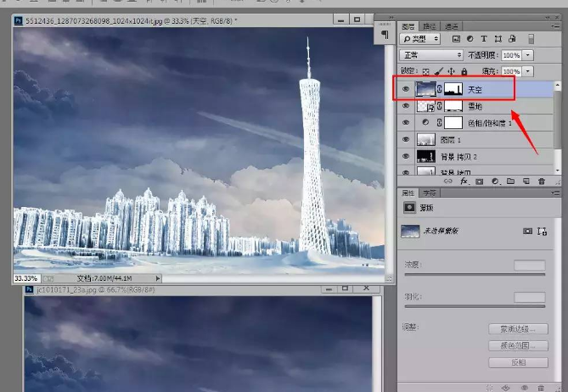Viewport: 568px width, 392px height.
Task: Switch to the 字符 (Character) tab
Action: tap(430, 193)
